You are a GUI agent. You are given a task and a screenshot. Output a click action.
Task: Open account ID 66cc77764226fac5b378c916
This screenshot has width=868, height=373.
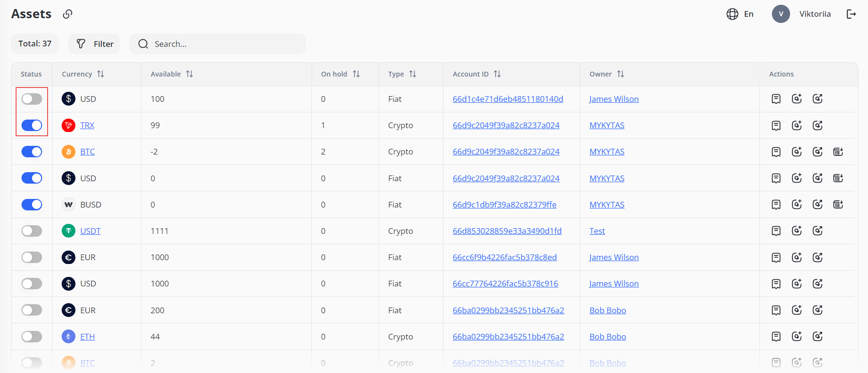pos(505,284)
